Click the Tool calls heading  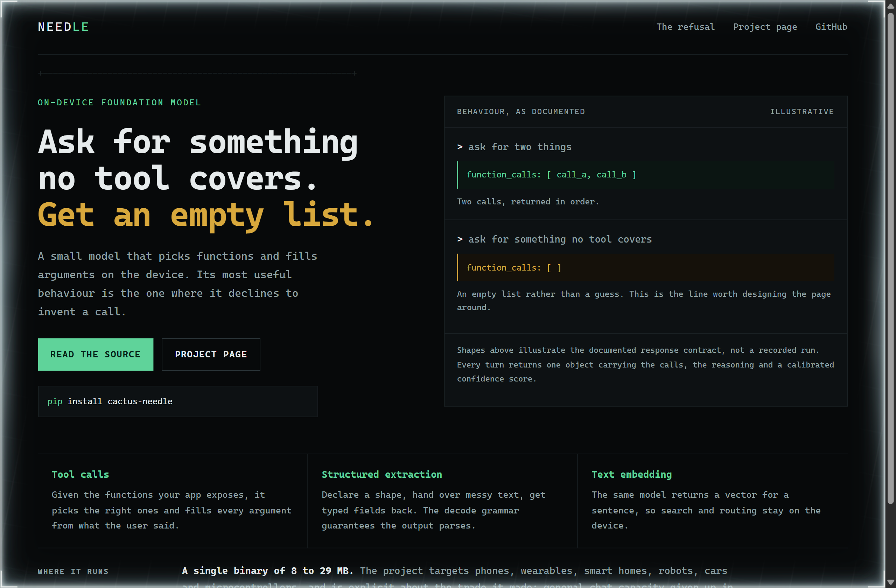(80, 474)
